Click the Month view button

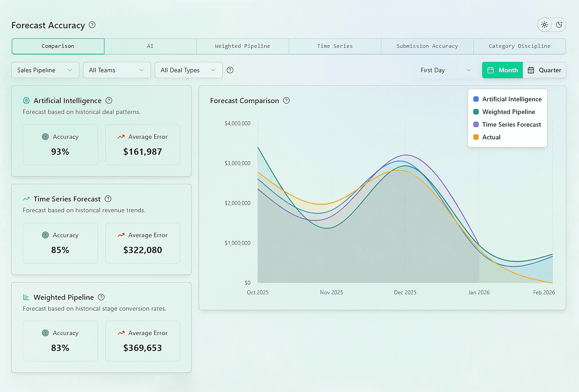[502, 70]
